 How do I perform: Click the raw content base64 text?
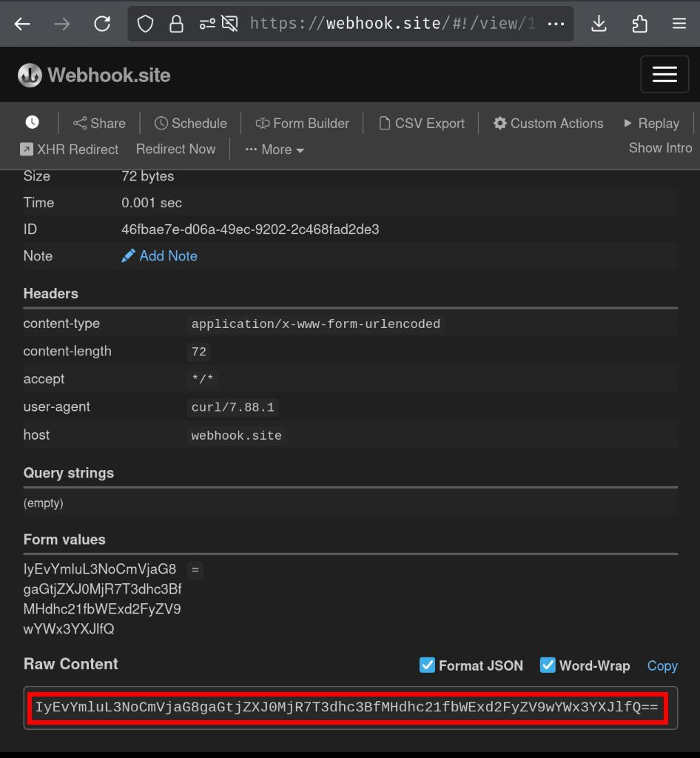(x=347, y=707)
